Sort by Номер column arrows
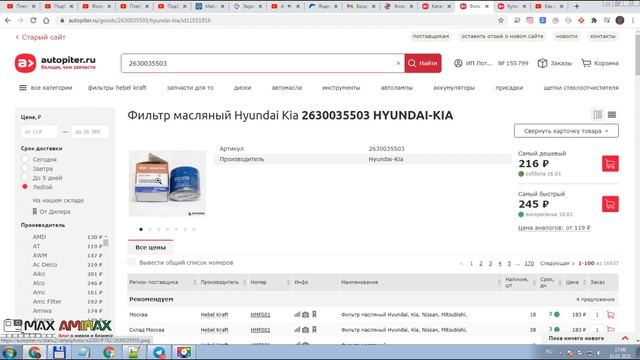The height and width of the screenshot is (360, 640). pyautogui.click(x=288, y=282)
